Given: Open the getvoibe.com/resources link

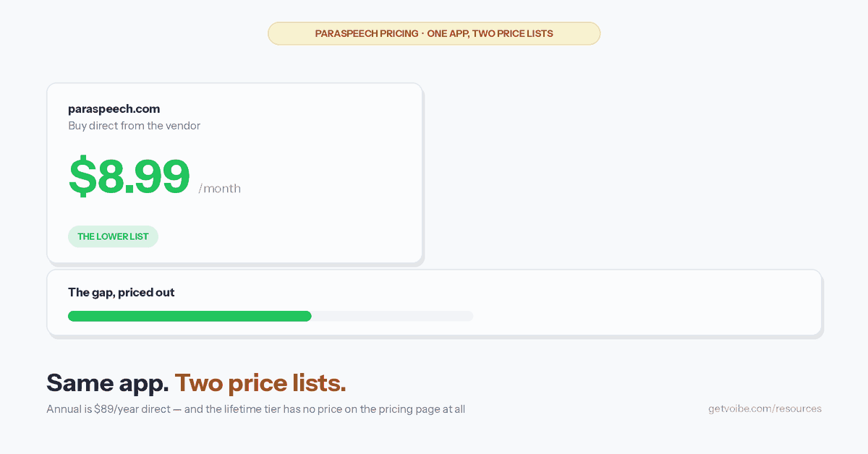Looking at the screenshot, I should [765, 408].
